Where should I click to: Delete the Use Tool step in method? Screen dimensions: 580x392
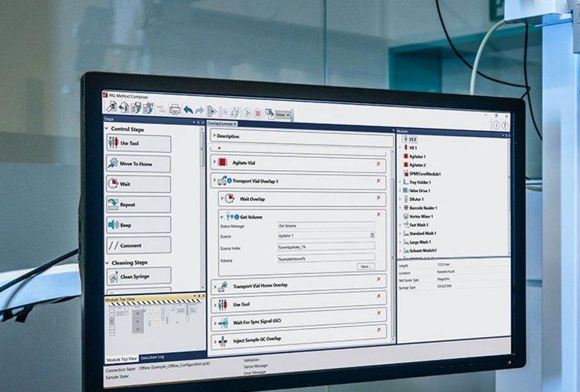[379, 296]
